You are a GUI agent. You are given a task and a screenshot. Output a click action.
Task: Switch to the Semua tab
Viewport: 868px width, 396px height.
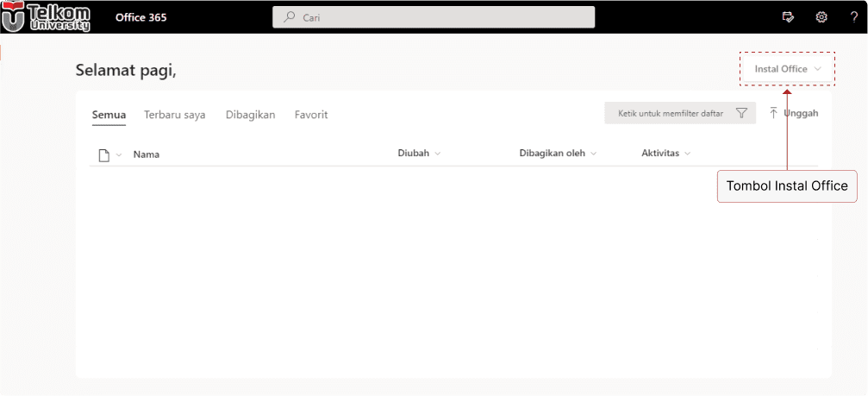[109, 115]
